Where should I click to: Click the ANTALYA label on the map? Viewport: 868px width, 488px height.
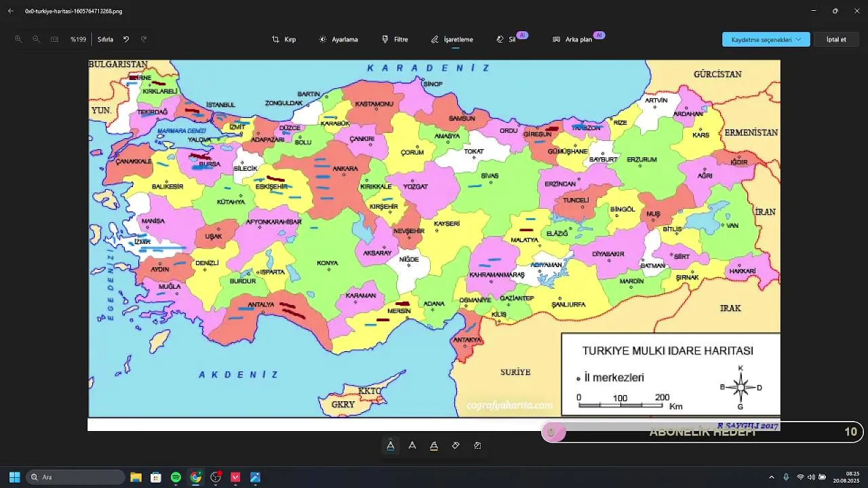pos(261,304)
